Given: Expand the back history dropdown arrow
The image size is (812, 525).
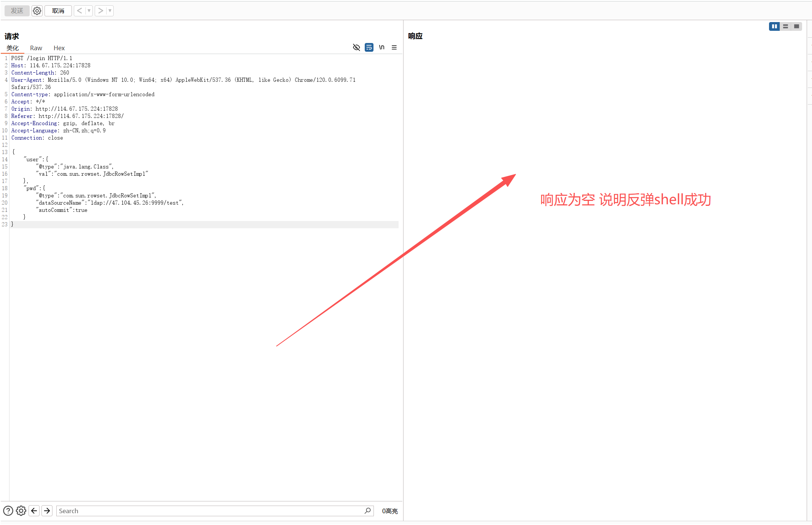Looking at the screenshot, I should (89, 11).
